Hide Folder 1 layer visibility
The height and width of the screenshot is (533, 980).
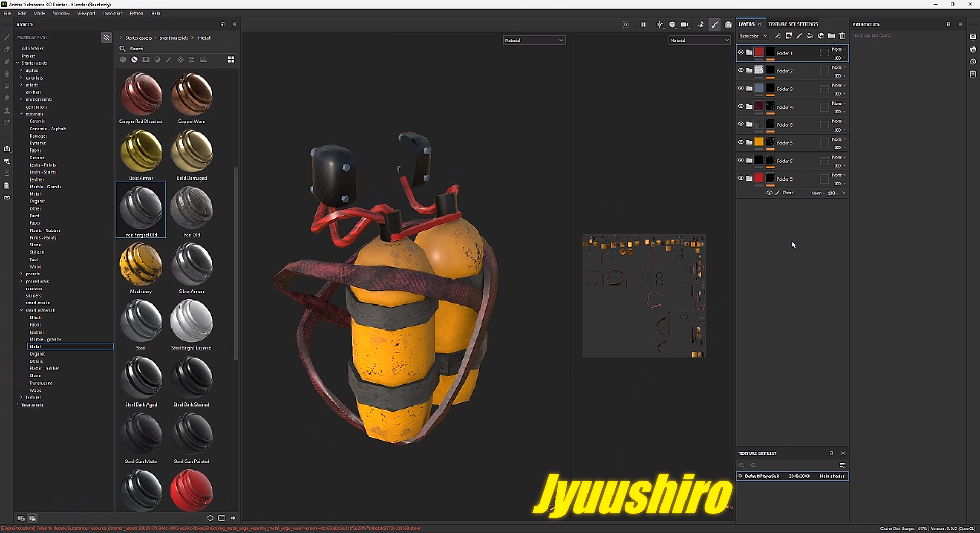741,52
